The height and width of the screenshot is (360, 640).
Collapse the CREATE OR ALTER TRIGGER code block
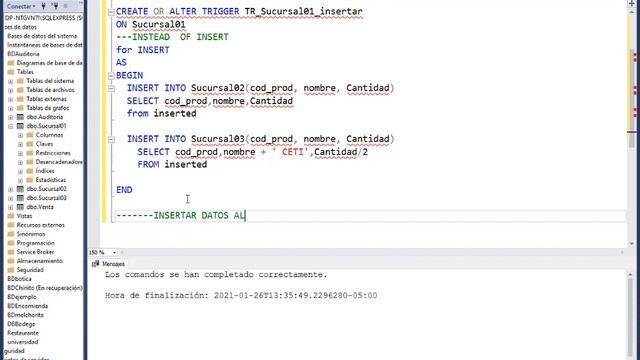(x=111, y=12)
